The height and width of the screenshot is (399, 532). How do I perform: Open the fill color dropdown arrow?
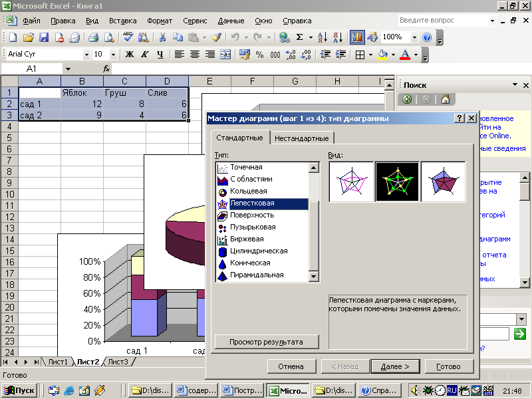[393, 55]
